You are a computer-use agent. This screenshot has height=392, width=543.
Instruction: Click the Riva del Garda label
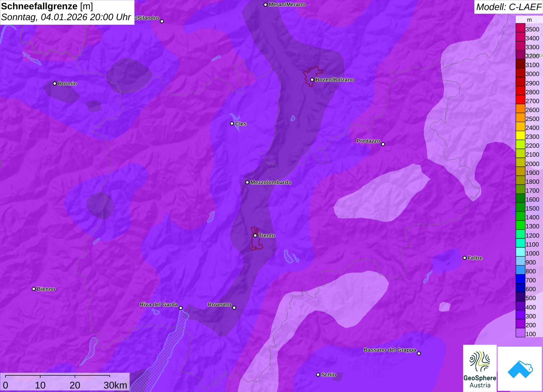click(x=159, y=304)
